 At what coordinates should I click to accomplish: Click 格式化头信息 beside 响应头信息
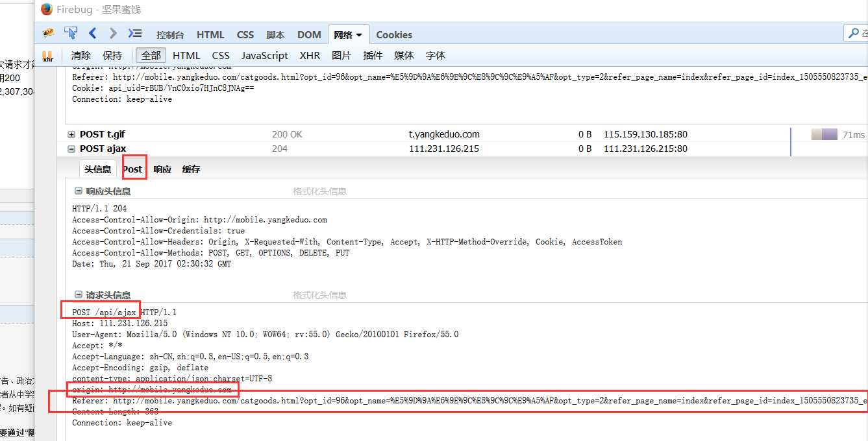point(319,191)
